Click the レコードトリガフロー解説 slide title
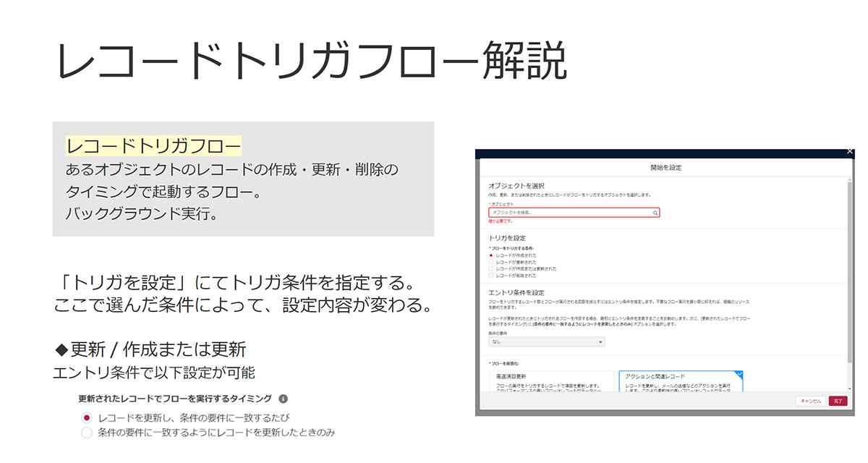This screenshot has width=868, height=463. [x=311, y=62]
